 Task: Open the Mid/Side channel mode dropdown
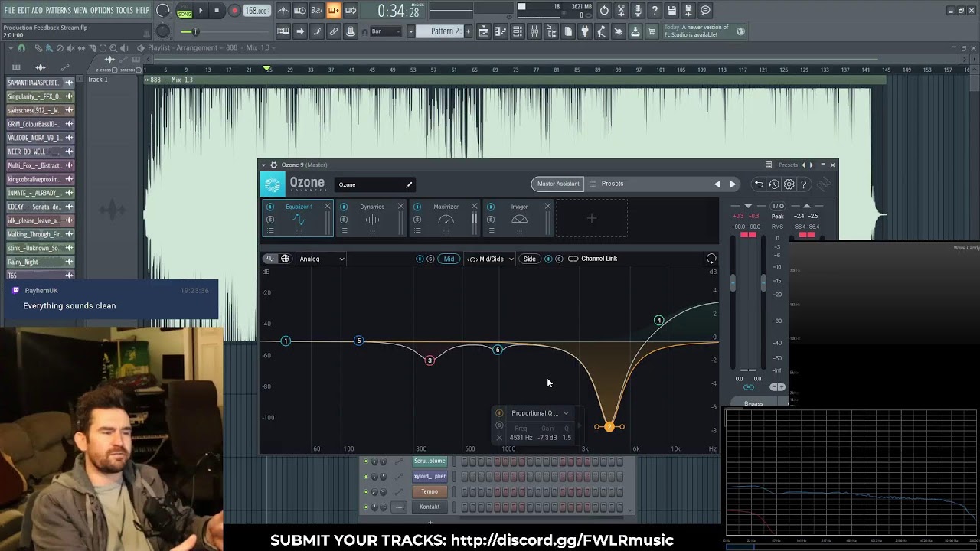491,259
